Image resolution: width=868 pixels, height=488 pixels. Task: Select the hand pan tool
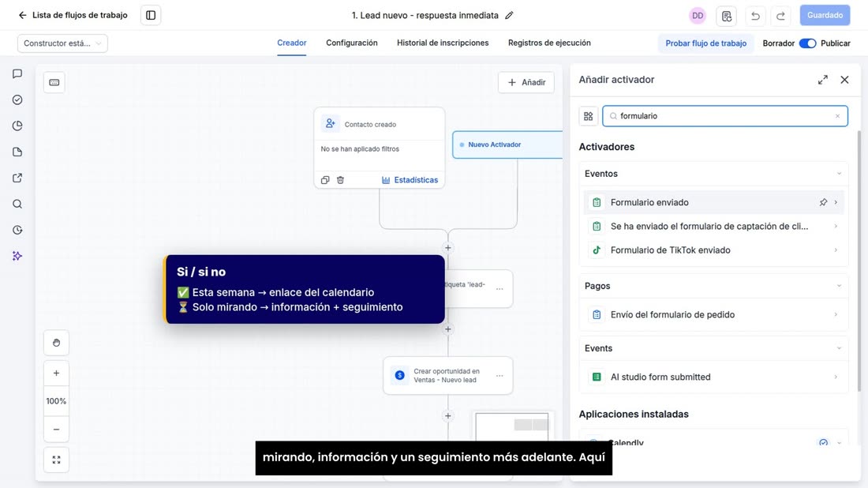[x=57, y=343]
